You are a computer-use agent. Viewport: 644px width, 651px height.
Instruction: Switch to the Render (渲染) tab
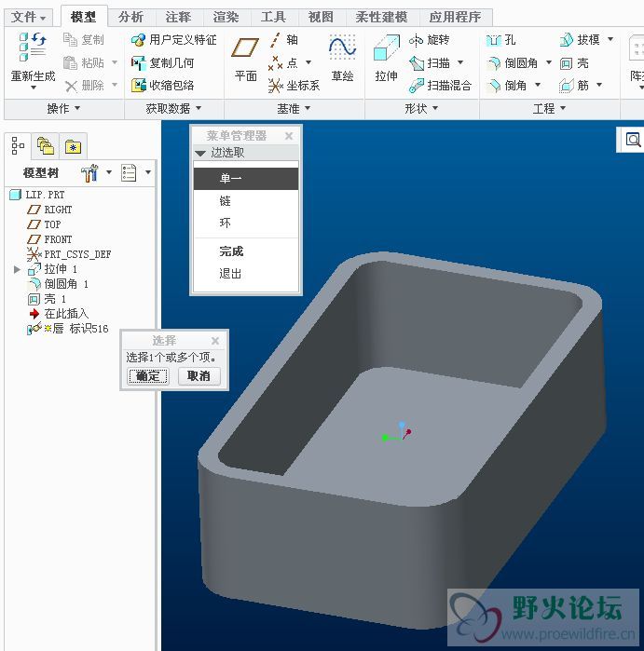tap(226, 17)
